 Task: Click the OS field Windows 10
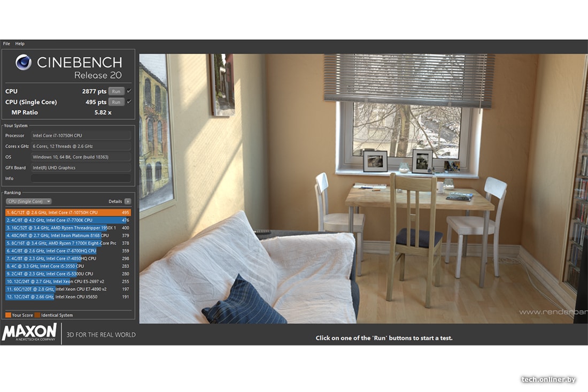[x=81, y=157]
